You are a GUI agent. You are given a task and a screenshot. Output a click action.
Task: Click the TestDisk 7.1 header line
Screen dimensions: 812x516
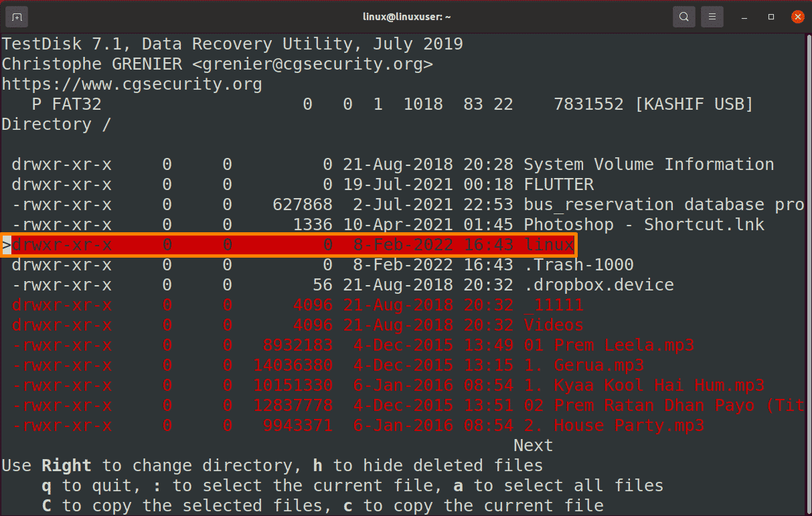click(232, 44)
